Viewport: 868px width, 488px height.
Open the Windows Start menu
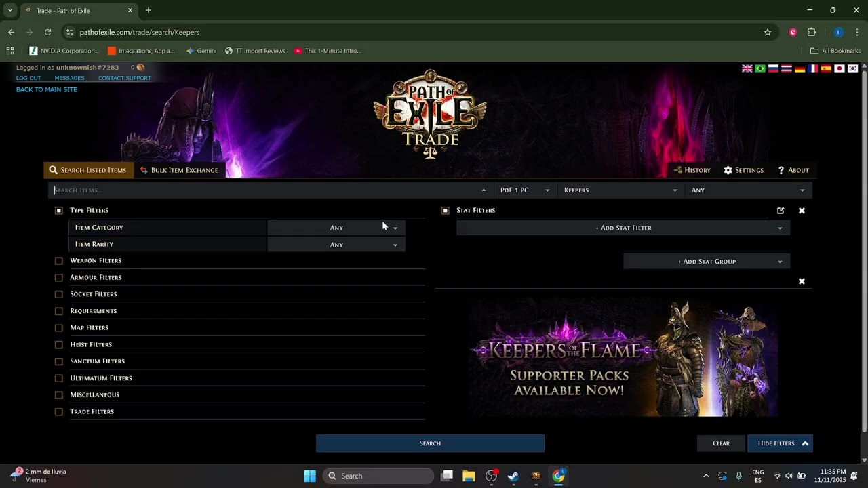tap(310, 476)
